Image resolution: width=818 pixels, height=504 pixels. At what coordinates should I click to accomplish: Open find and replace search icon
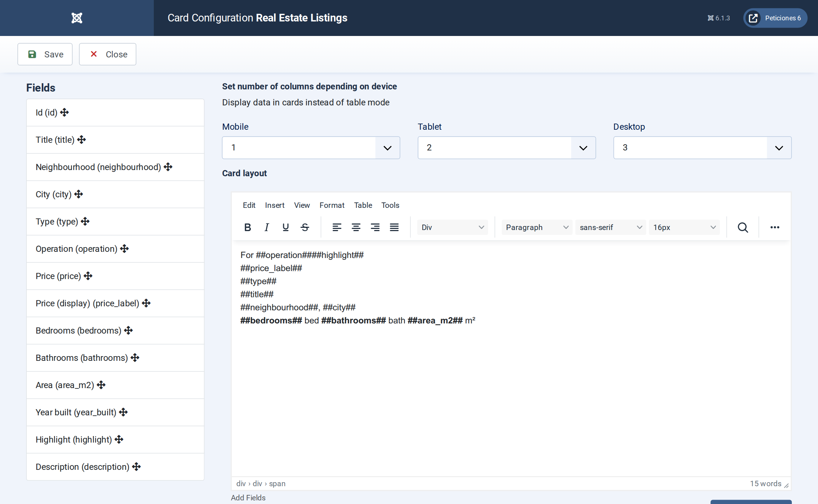point(743,227)
